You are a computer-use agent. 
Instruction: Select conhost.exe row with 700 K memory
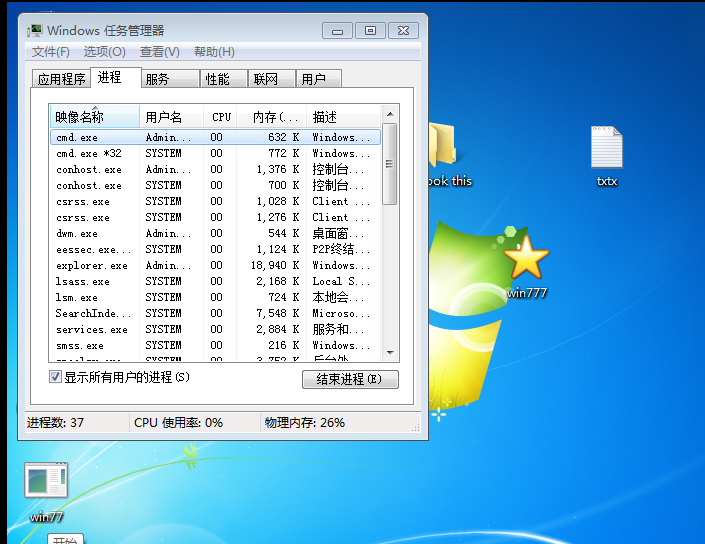point(215,185)
